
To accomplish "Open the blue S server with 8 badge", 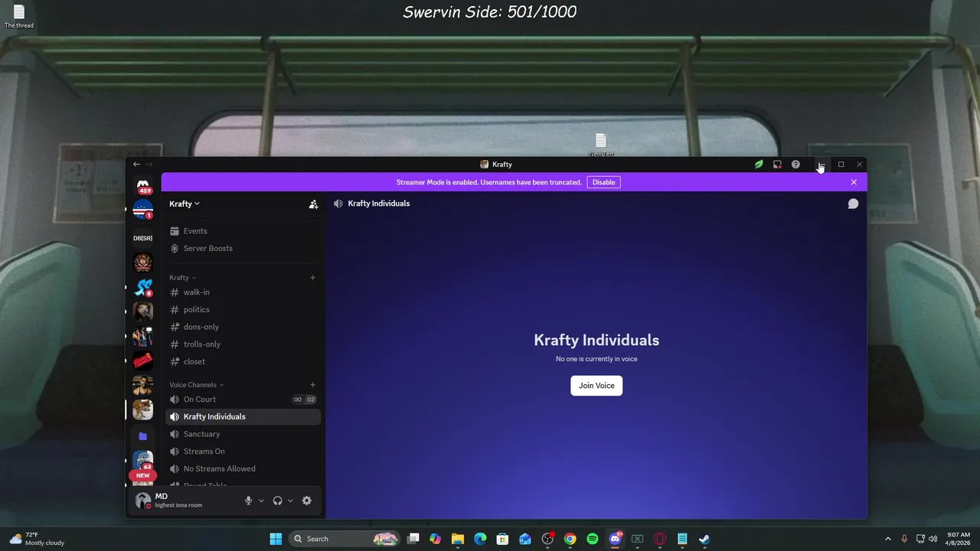I will (x=143, y=288).
